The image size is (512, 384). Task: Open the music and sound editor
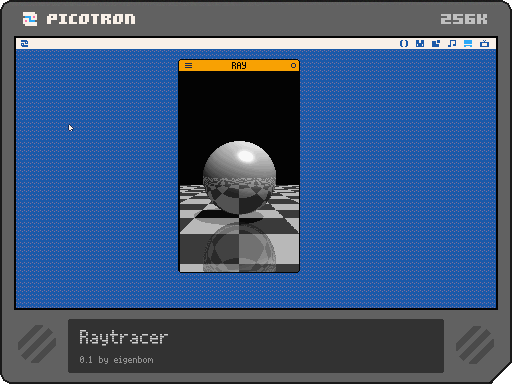[452, 43]
